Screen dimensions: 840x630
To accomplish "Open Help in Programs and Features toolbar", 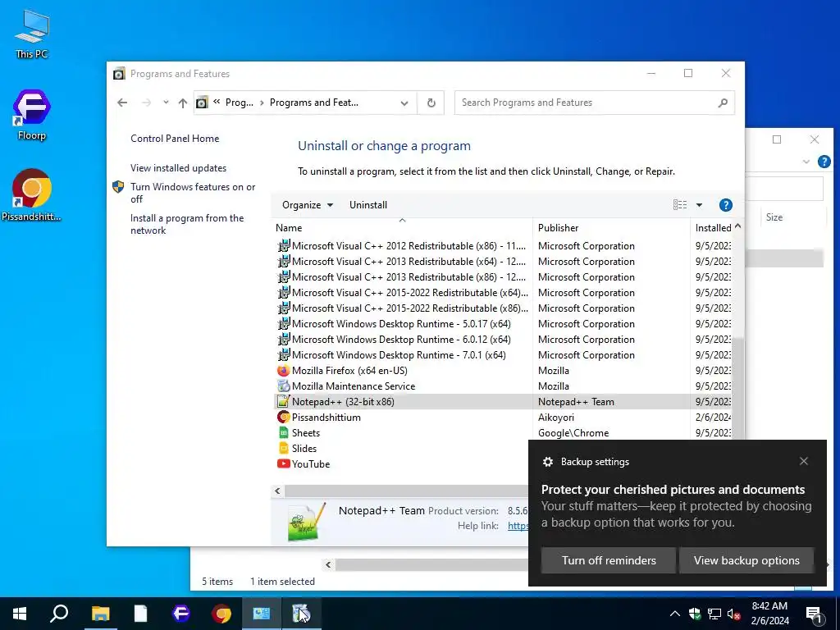I will pos(725,205).
